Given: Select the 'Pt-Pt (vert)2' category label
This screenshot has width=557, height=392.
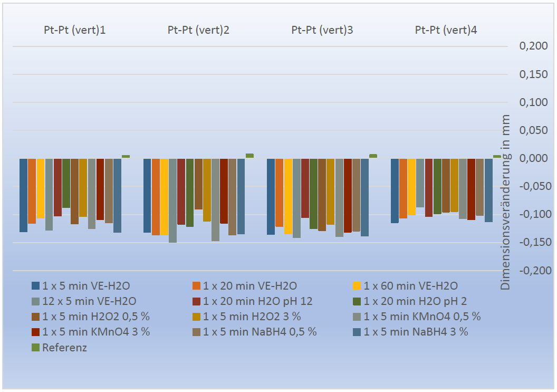Looking at the screenshot, I should click(198, 30).
